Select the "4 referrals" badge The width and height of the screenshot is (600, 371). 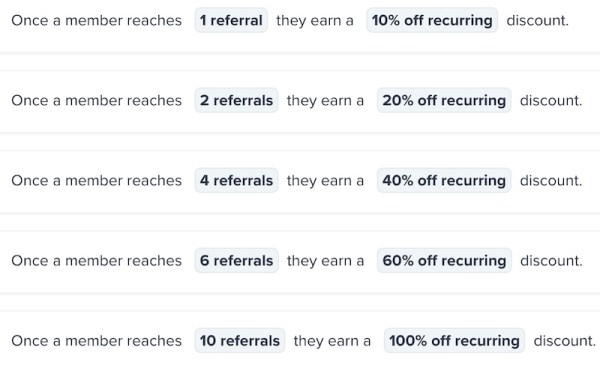pos(236,180)
